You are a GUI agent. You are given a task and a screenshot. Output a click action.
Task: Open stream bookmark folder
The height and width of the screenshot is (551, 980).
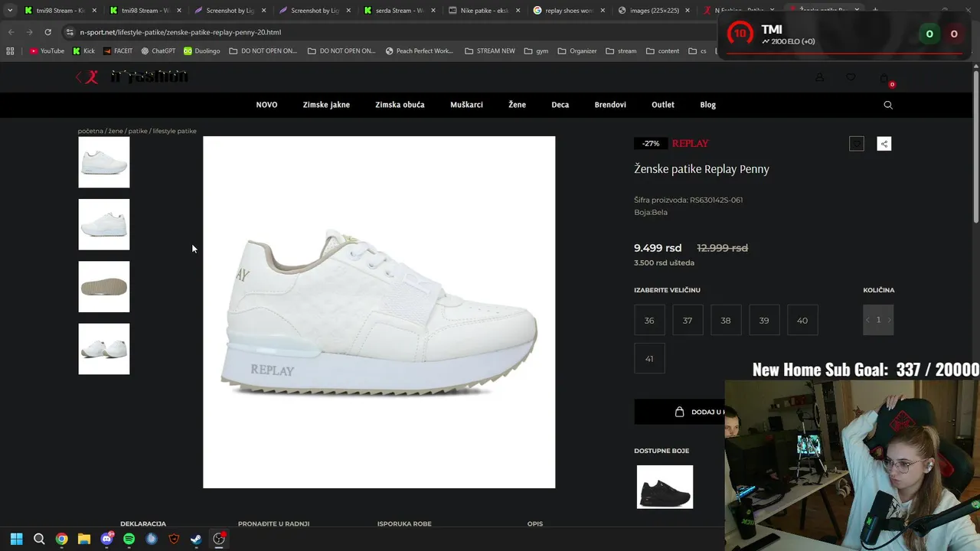point(621,51)
